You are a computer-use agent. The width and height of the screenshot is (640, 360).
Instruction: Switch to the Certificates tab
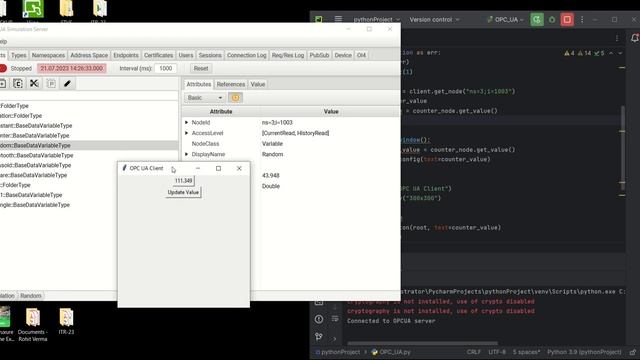click(x=158, y=55)
